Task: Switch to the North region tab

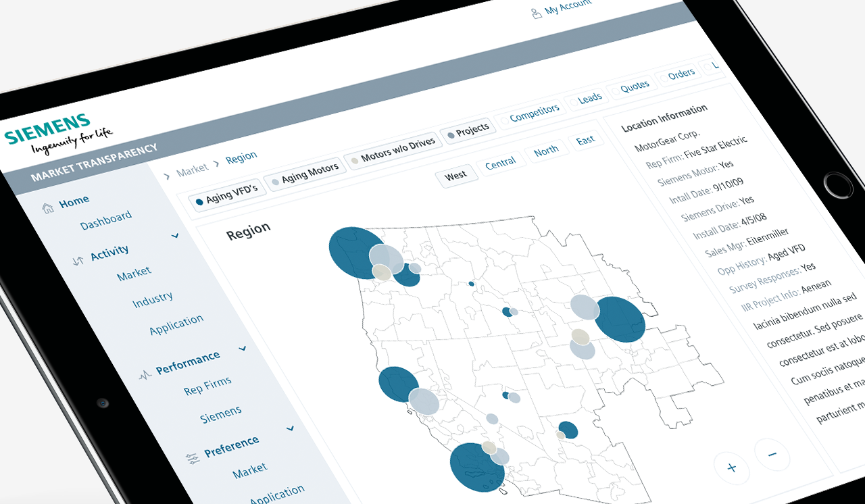Action: [x=546, y=151]
